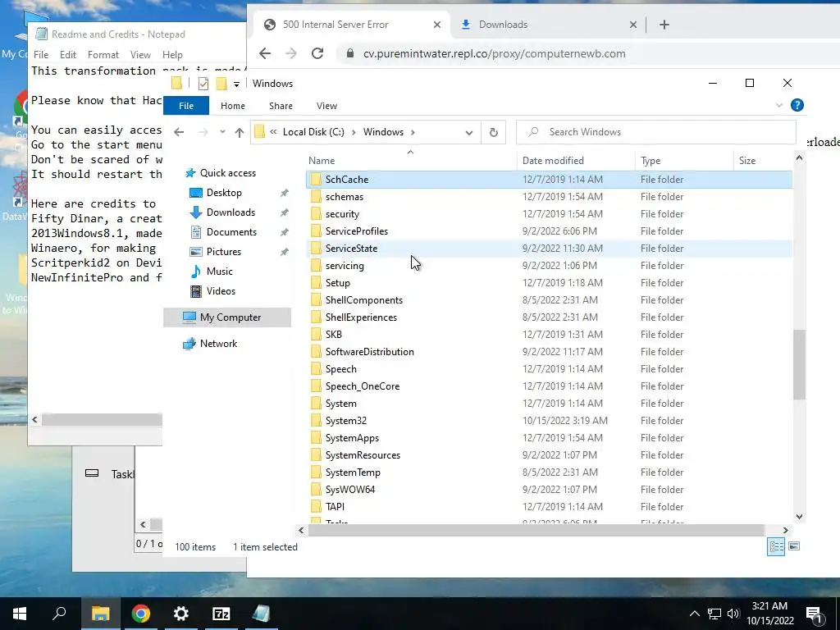
Task: Select the schemas folder
Action: [x=344, y=197]
